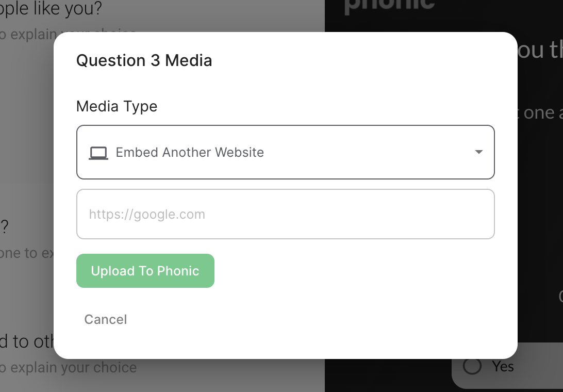
Task: Click the 'Media Type' label
Action: point(117,106)
